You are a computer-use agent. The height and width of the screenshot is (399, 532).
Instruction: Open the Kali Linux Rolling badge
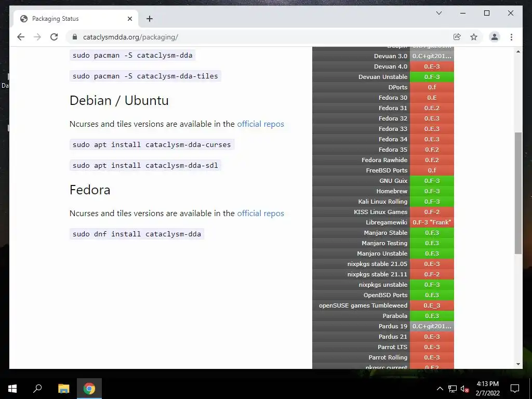tap(432, 202)
